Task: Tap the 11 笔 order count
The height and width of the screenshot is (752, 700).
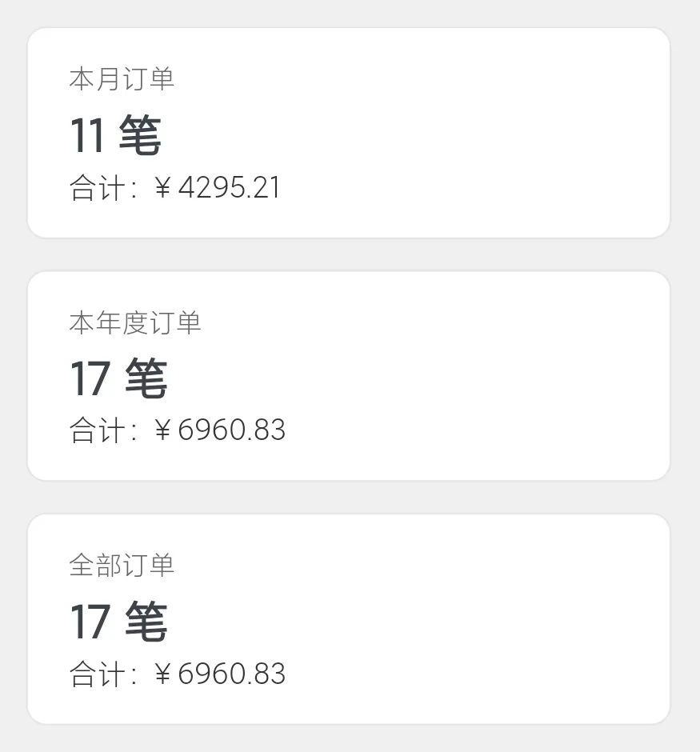Action: pyautogui.click(x=115, y=135)
